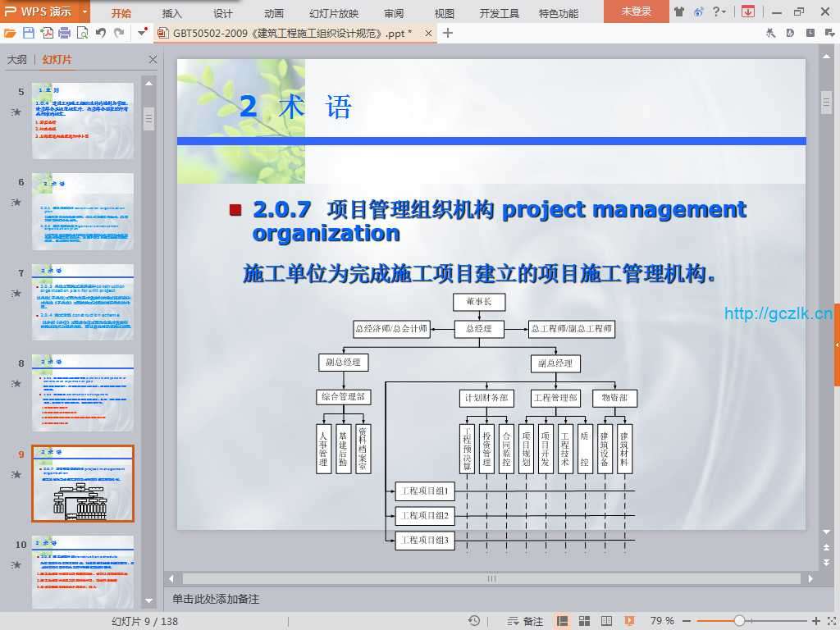840x630 pixels.
Task: Expand the quick access toolbar customize dropdown
Action: click(x=143, y=33)
